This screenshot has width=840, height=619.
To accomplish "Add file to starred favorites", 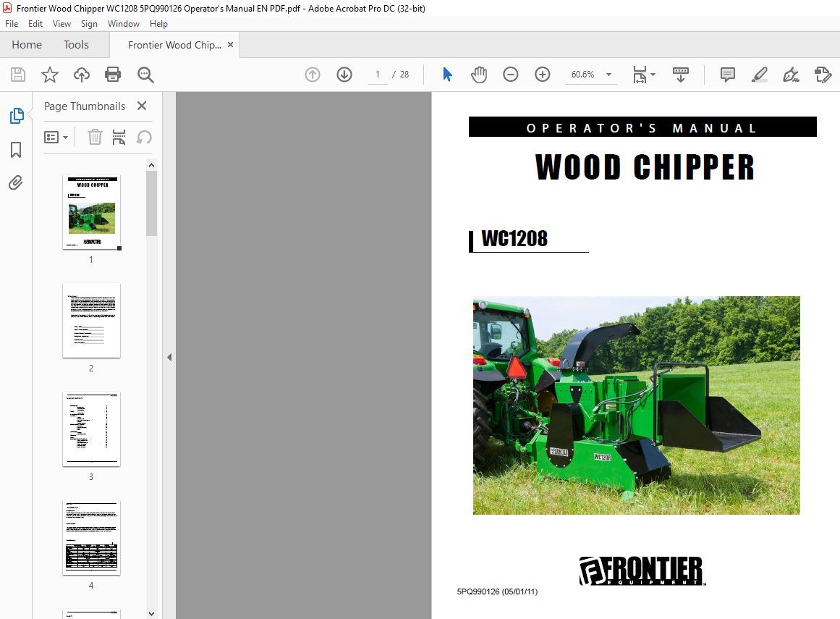I will coord(50,75).
